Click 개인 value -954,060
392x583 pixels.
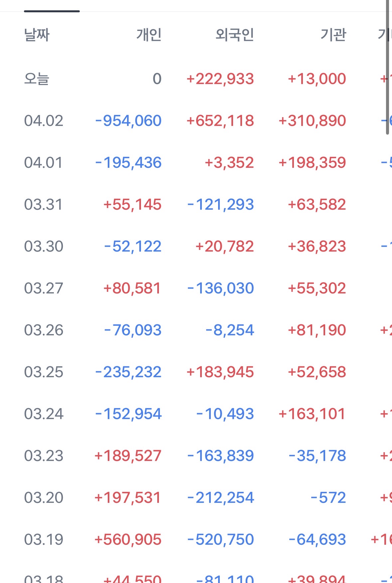click(128, 121)
